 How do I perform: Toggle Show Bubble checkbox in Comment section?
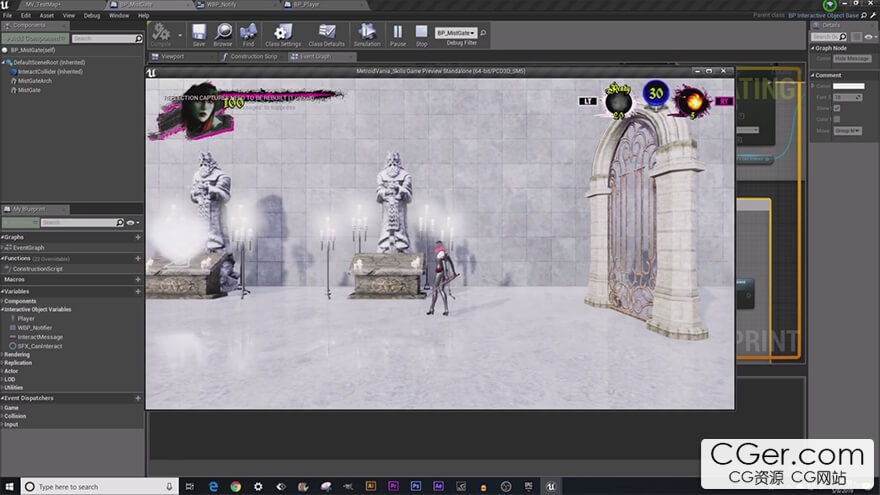coord(837,108)
